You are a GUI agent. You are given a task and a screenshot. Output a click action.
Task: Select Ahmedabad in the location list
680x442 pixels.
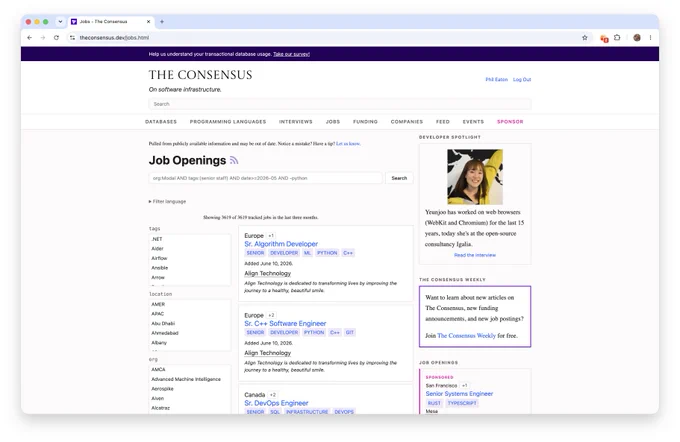coord(190,333)
